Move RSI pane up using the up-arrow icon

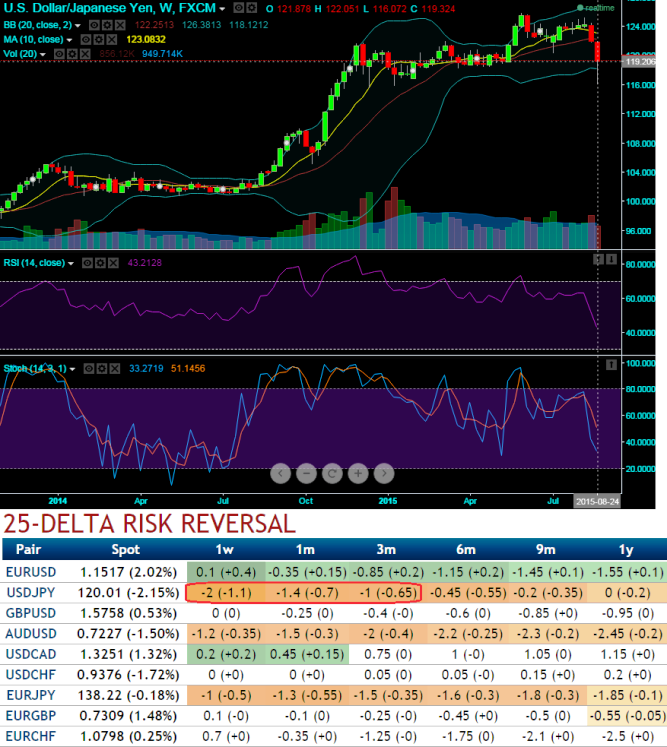coord(598,260)
